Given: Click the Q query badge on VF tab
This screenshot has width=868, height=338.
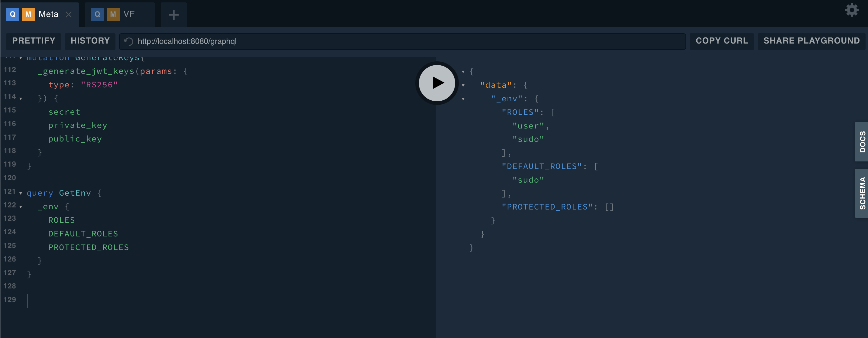Looking at the screenshot, I should click(x=97, y=14).
